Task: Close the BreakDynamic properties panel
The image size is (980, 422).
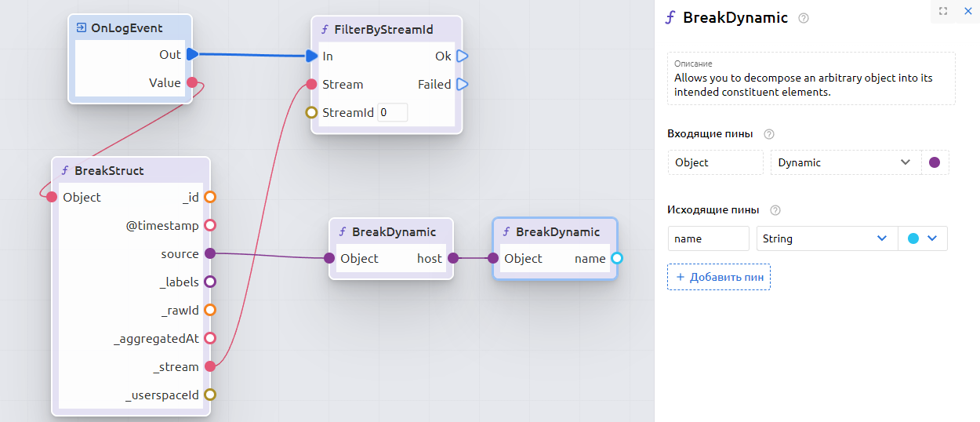Action: 967,11
